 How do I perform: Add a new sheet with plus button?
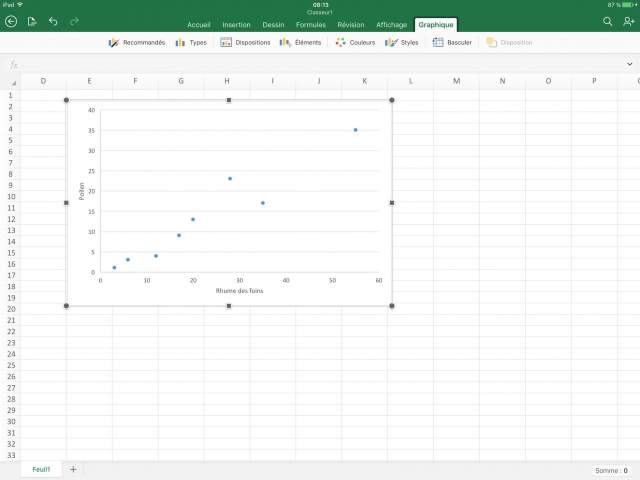coord(73,469)
